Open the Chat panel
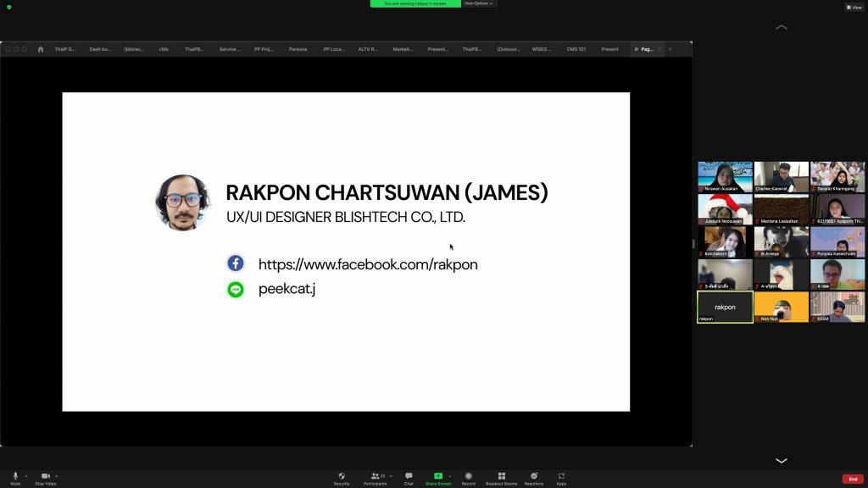Viewport: 868px width, 488px height. coord(409,479)
